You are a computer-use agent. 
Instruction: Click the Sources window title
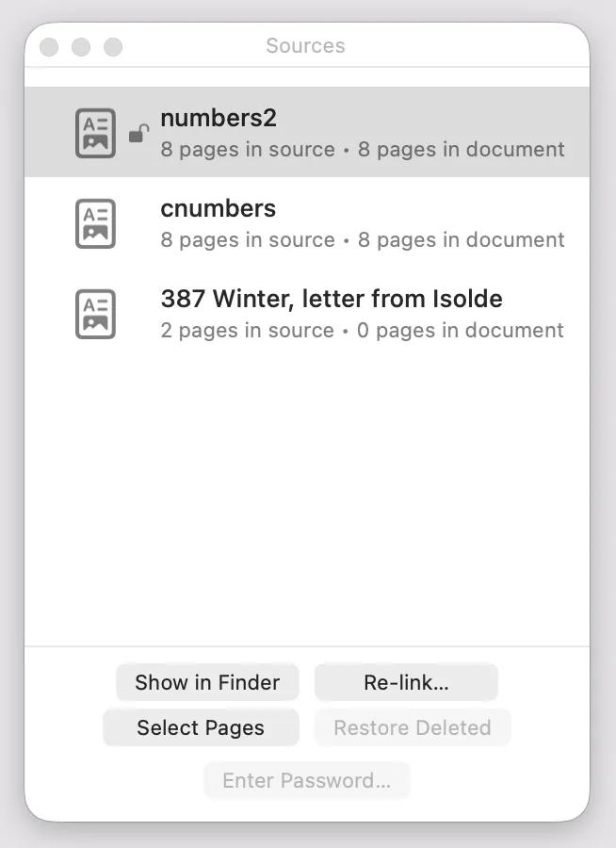tap(305, 45)
